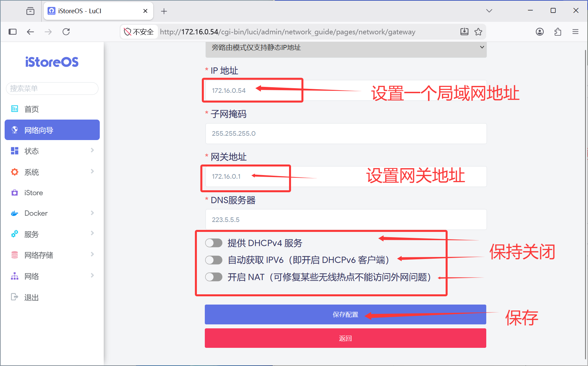Viewport: 588px width, 366px height.
Task: Click the 系统 menu label
Action: 32,172
